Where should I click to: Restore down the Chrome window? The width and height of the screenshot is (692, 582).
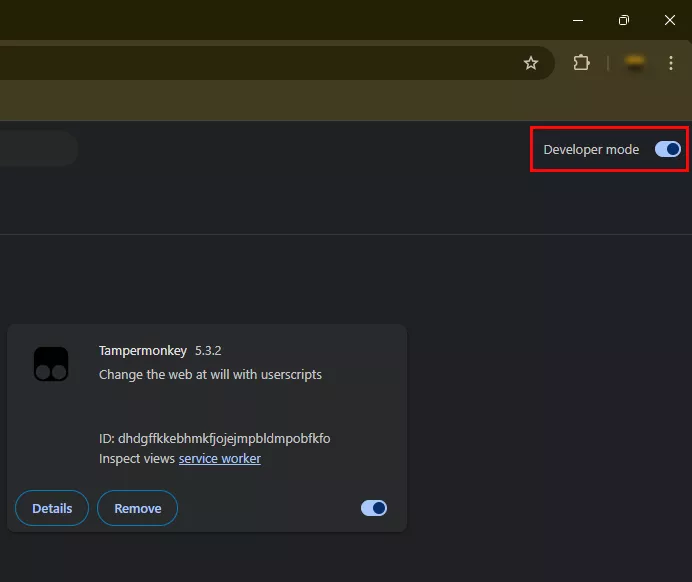pyautogui.click(x=624, y=20)
